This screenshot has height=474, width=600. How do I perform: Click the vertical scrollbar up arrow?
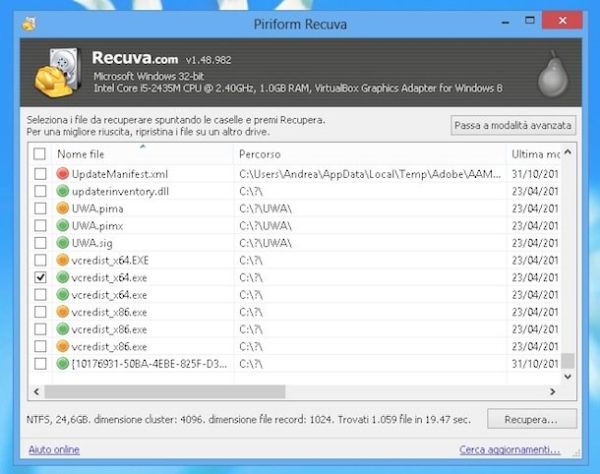click(568, 154)
